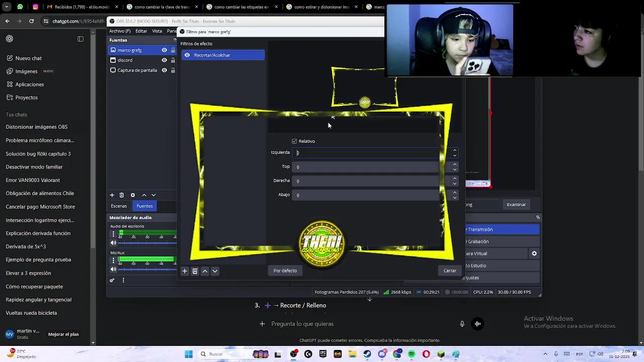The image size is (644, 362).
Task: Move the filter down in Filtros dialog
Action: click(215, 271)
